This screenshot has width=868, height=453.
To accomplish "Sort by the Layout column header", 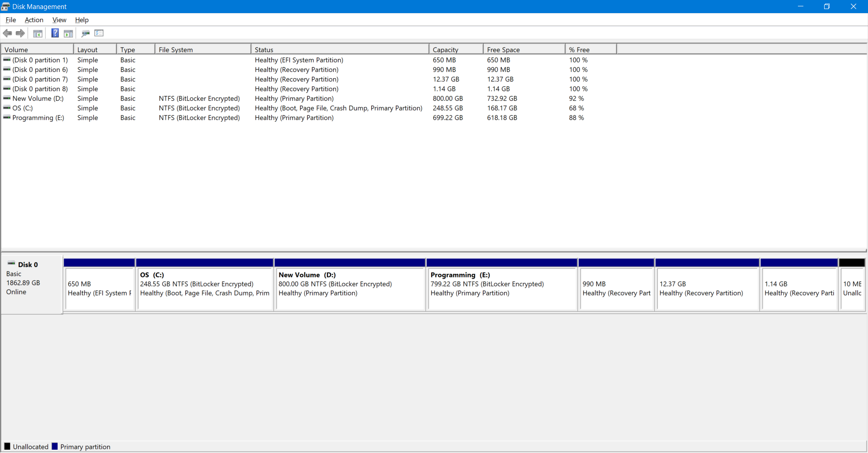I will point(95,49).
